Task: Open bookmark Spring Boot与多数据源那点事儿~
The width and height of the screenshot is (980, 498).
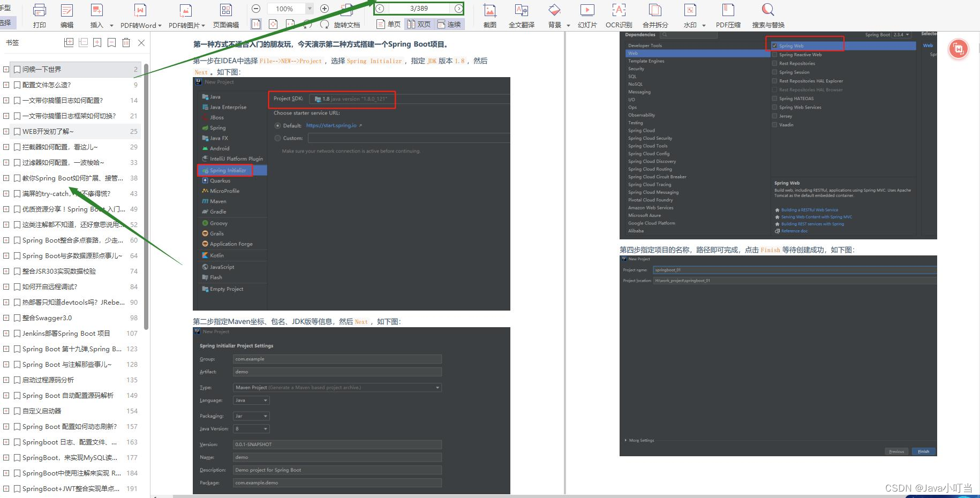Action: coord(72,255)
